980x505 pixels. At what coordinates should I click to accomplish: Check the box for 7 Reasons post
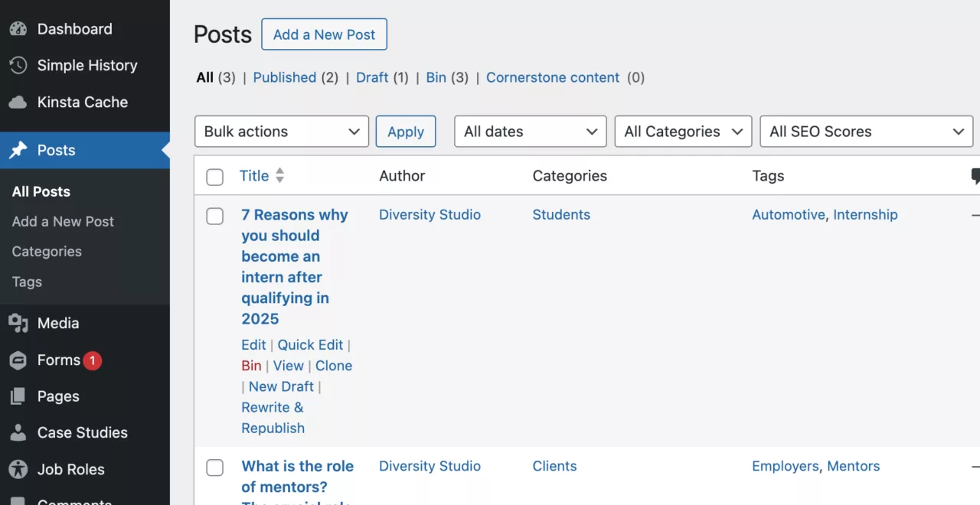coord(215,216)
